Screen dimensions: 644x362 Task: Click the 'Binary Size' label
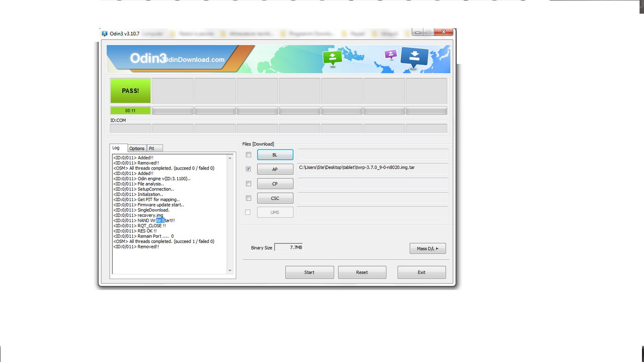262,248
